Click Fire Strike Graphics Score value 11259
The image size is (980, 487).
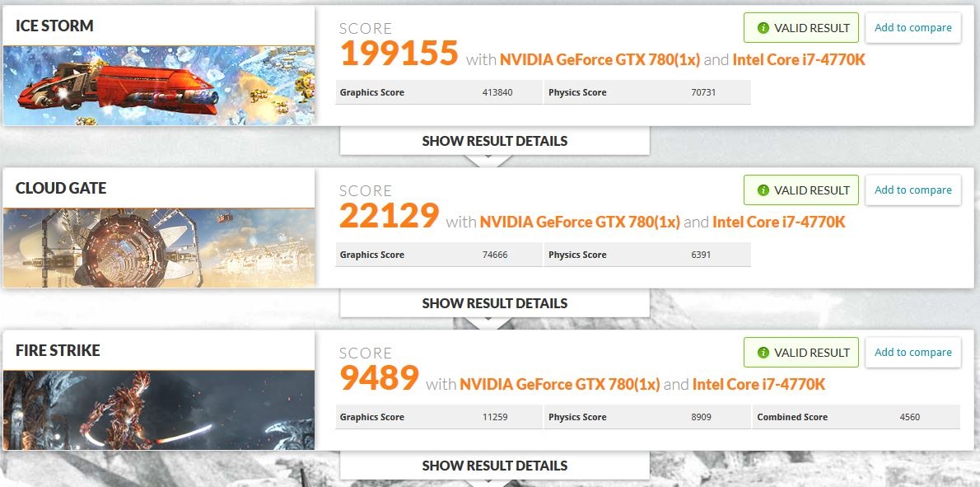pyautogui.click(x=495, y=417)
